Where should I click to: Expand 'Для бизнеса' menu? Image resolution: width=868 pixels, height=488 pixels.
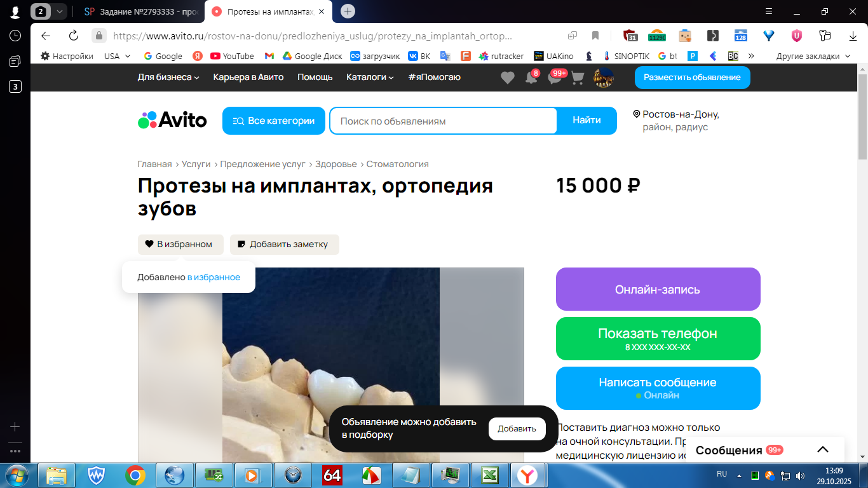[168, 77]
